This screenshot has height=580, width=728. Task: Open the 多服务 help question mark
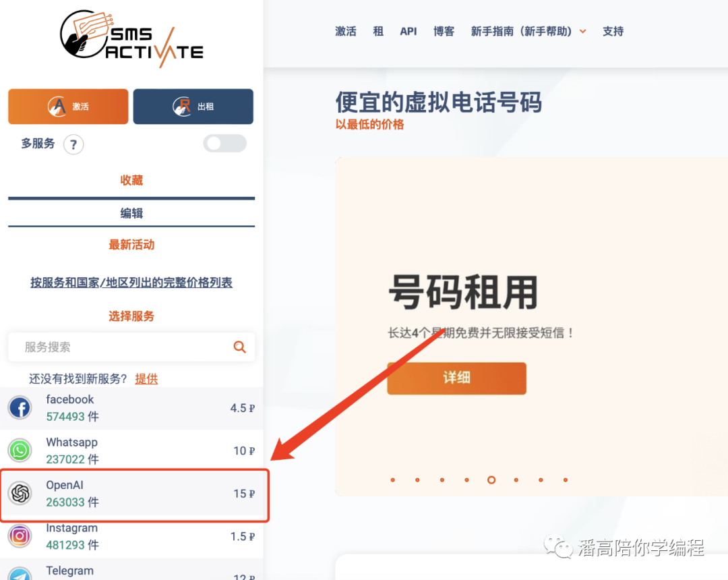click(x=73, y=144)
